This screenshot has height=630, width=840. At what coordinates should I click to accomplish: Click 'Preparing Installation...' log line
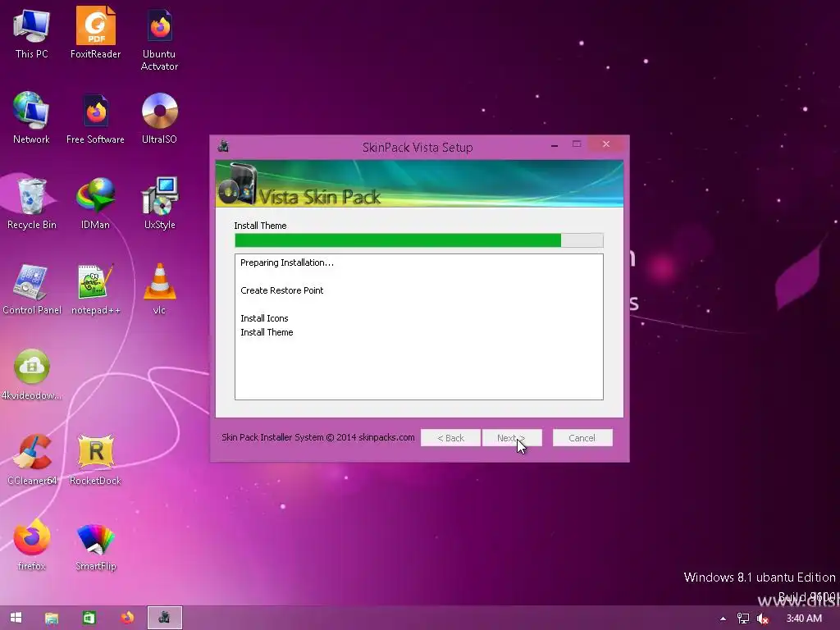[x=287, y=262]
